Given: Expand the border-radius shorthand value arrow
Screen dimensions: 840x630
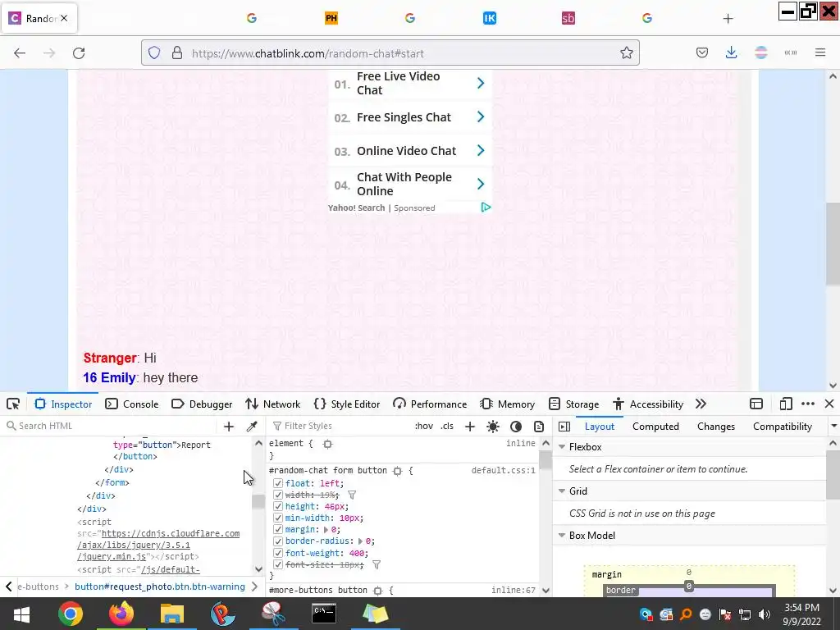Looking at the screenshot, I should tap(361, 541).
